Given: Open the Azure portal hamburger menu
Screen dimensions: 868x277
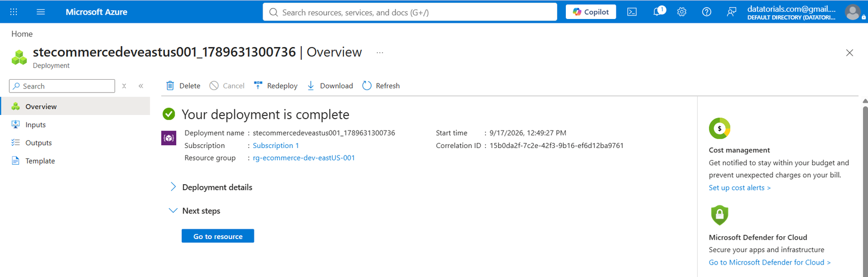Looking at the screenshot, I should click(x=41, y=12).
